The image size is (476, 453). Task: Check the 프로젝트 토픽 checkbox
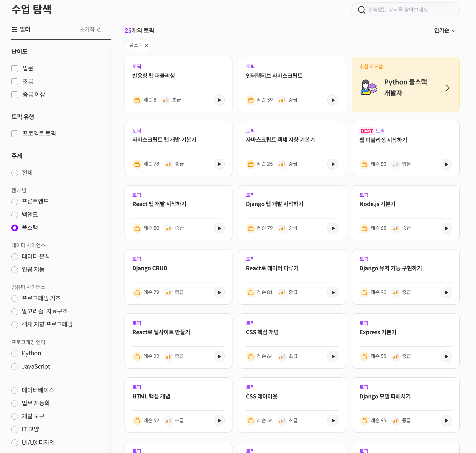coord(15,134)
